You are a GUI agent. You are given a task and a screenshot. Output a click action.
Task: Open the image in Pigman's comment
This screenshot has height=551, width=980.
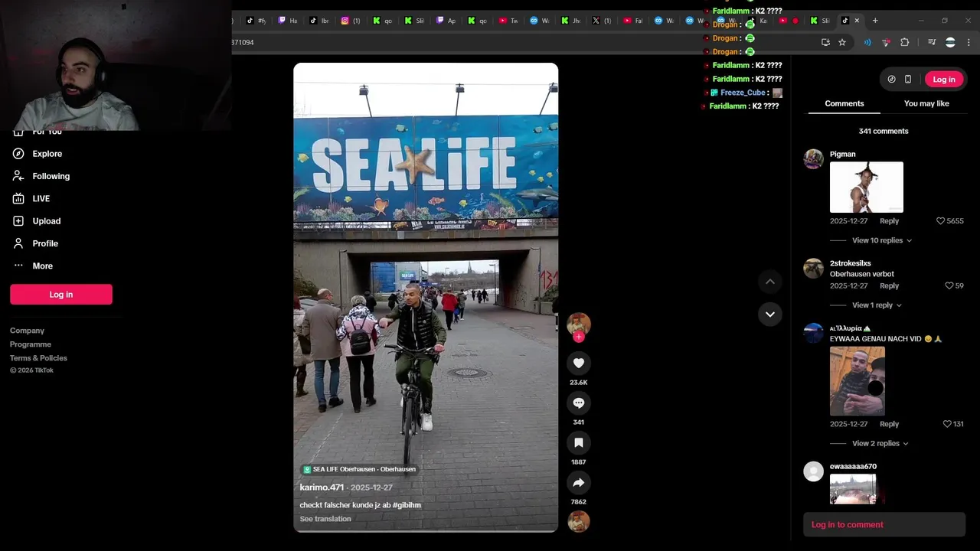867,187
